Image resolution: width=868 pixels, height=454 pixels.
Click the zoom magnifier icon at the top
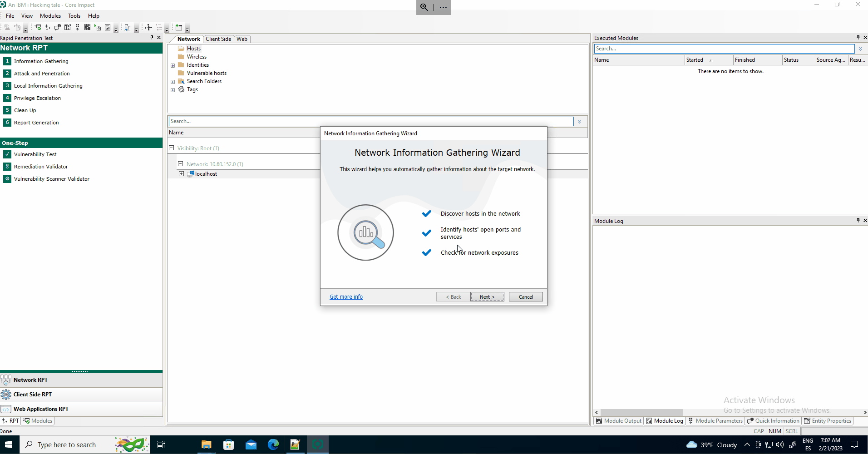tap(424, 7)
